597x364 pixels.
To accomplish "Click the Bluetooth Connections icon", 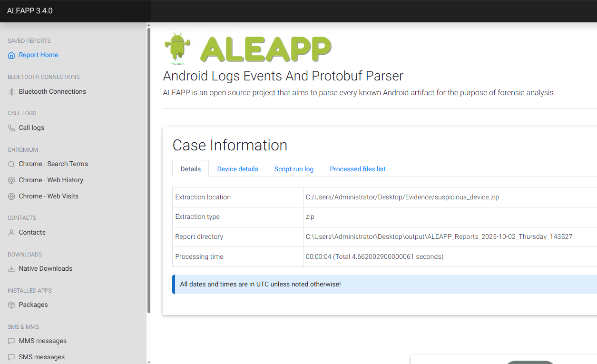I will [x=11, y=92].
